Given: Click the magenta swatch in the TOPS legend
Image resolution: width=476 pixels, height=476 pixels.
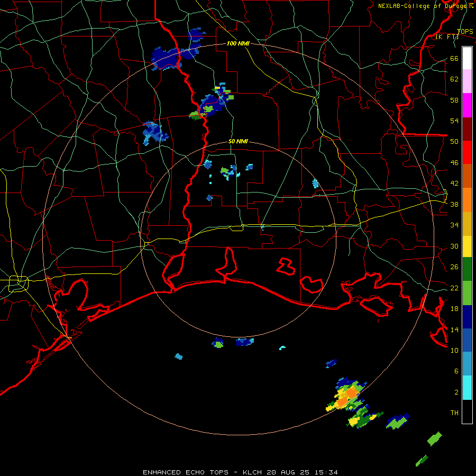Looking at the screenshot, I should 467,105.
